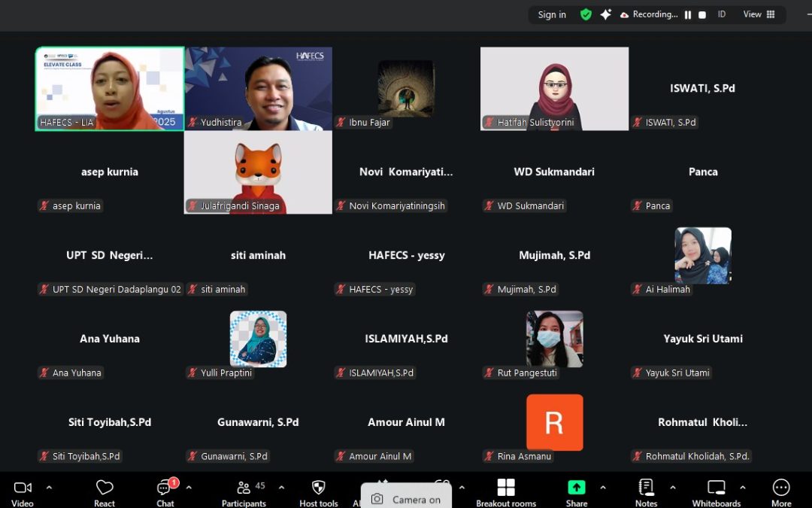The height and width of the screenshot is (508, 812).
Task: Select Yulli Praptini's profile photo
Action: tap(258, 339)
